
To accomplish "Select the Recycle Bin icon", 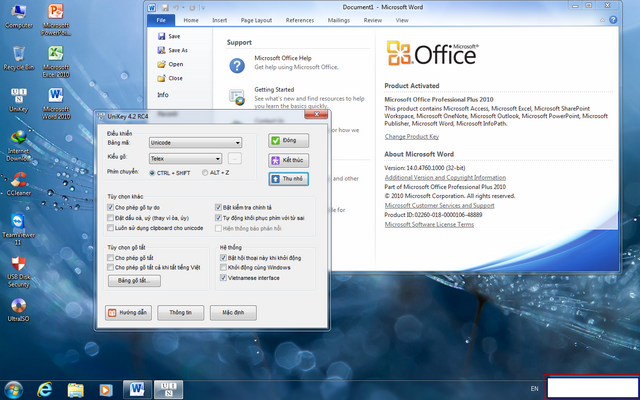I will (19, 58).
